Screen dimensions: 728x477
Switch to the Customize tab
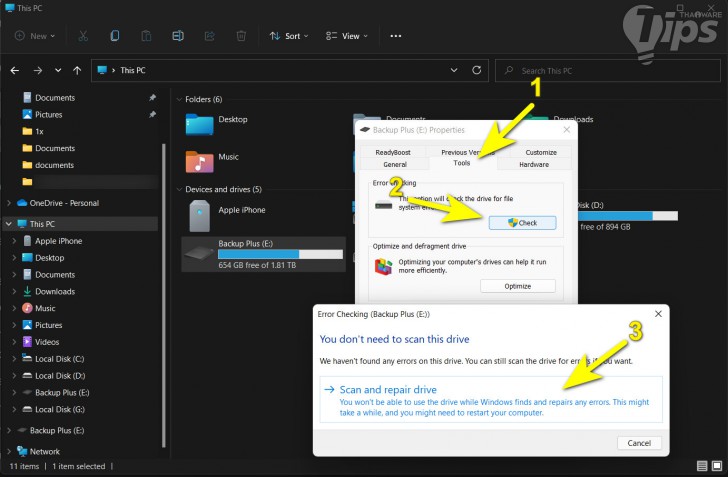541,152
